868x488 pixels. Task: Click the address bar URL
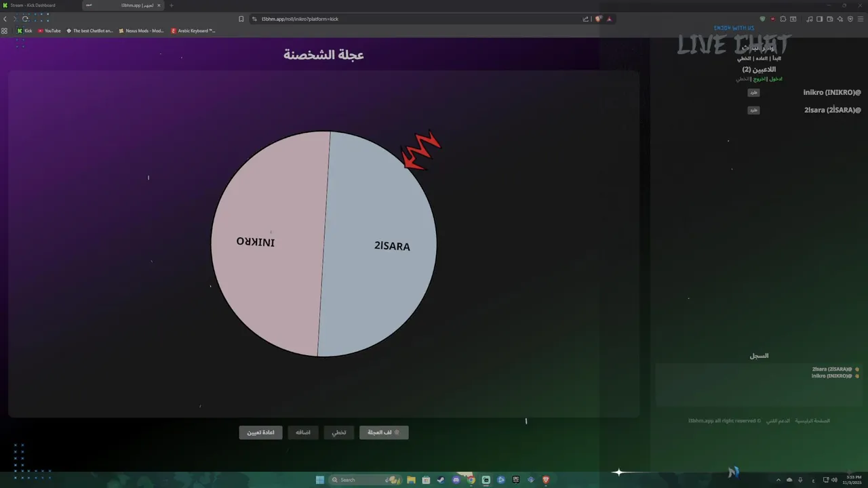300,19
